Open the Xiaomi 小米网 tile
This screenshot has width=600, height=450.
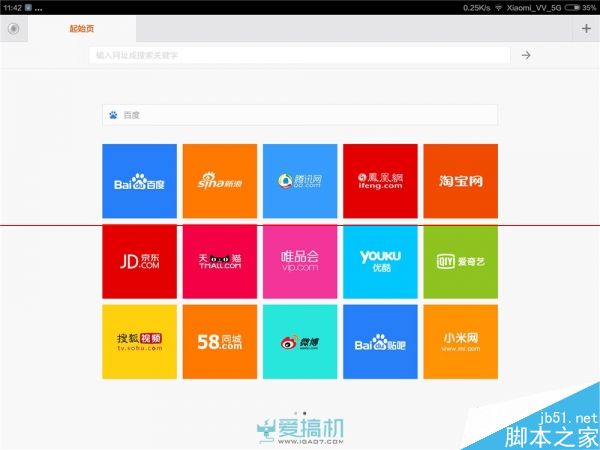[x=461, y=342]
